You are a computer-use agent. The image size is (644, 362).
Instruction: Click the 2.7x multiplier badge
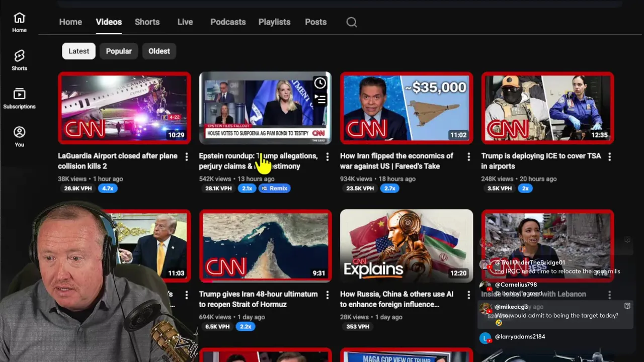click(x=389, y=188)
